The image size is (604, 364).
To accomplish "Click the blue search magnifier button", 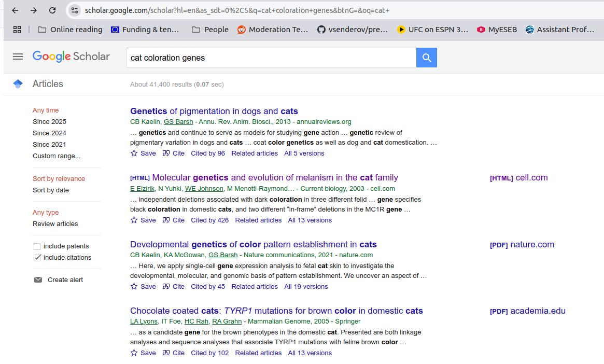I will [x=426, y=58].
